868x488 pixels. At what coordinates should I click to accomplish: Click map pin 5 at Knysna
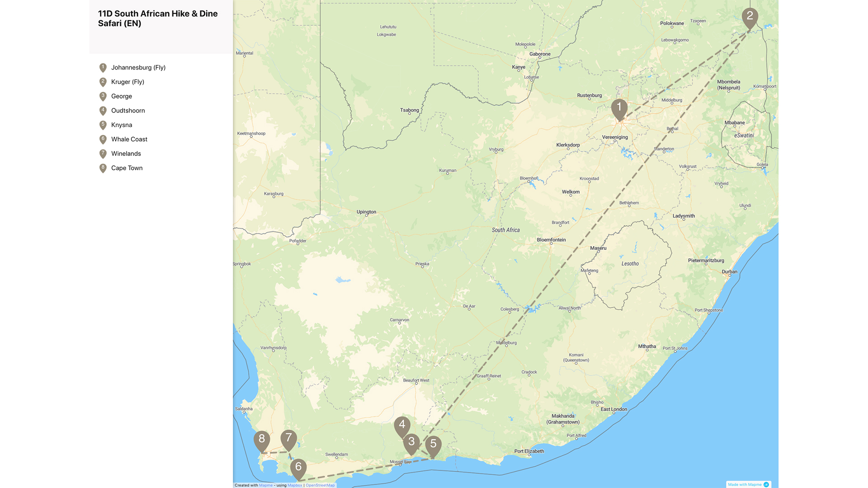433,445
